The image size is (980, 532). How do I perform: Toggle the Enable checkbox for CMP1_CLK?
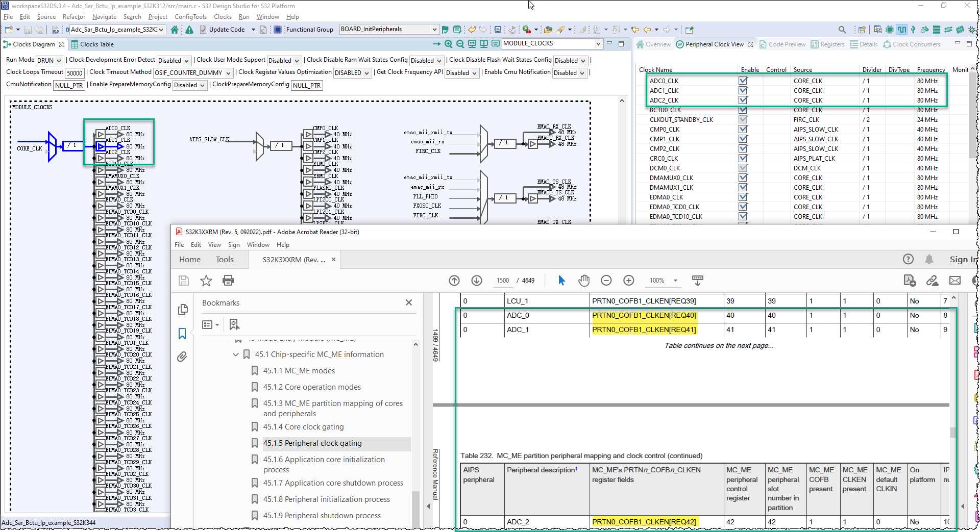(743, 139)
